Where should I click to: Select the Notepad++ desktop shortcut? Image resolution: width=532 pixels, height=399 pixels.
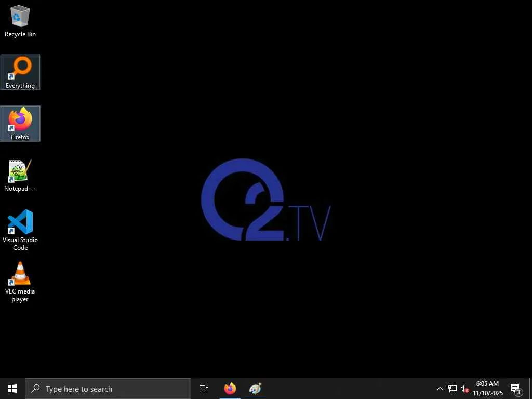[20, 176]
